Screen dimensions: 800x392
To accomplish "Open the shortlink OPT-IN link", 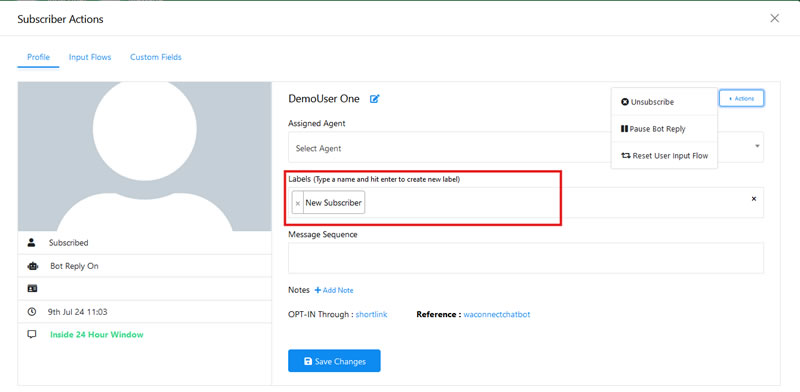I will coord(371,314).
